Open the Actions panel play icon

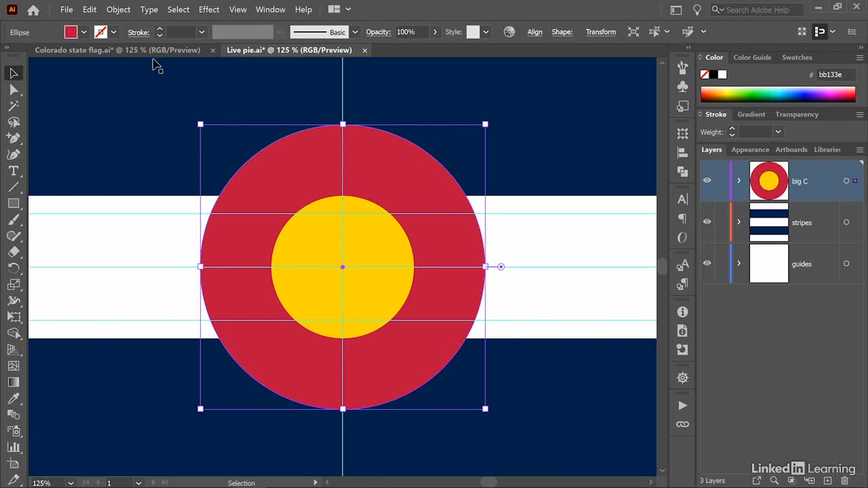point(683,405)
